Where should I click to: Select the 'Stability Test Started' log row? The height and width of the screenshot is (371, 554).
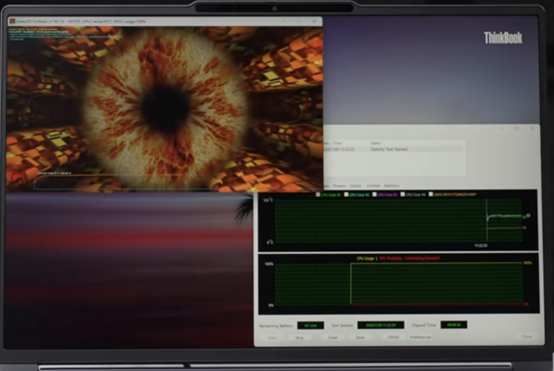(393, 149)
